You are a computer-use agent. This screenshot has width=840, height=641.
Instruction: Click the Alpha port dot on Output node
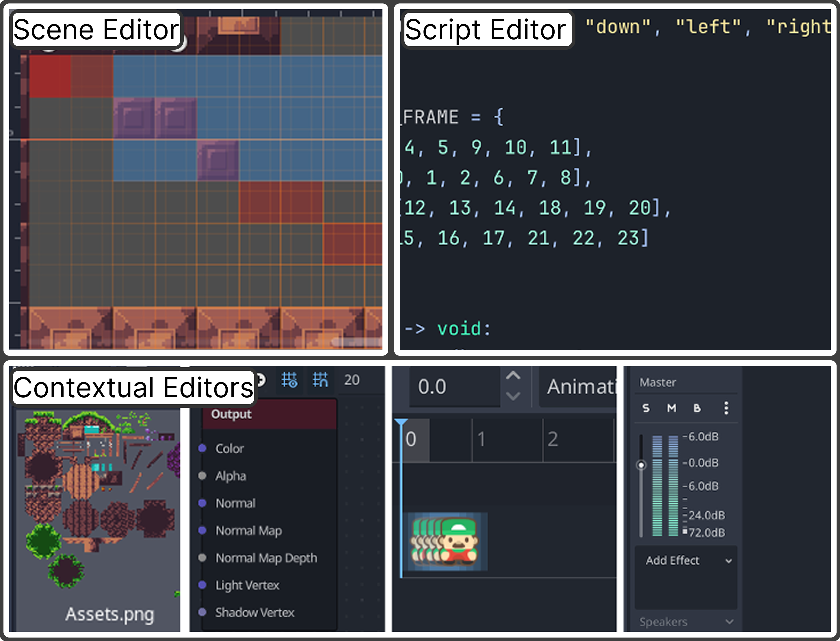[202, 476]
